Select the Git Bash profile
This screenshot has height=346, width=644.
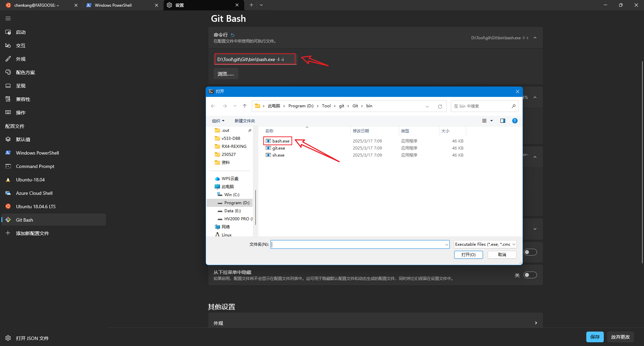pos(54,220)
